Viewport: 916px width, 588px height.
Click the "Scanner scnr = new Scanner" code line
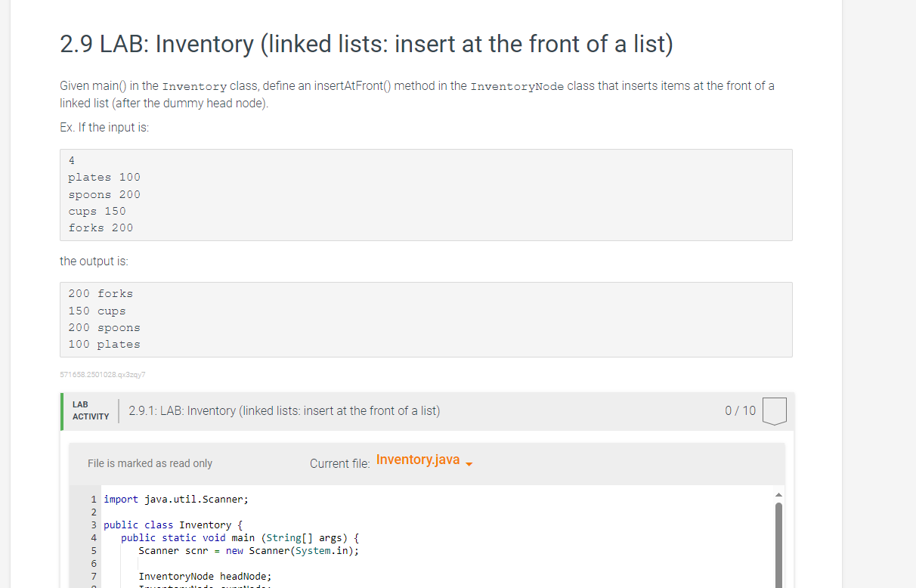coord(249,550)
